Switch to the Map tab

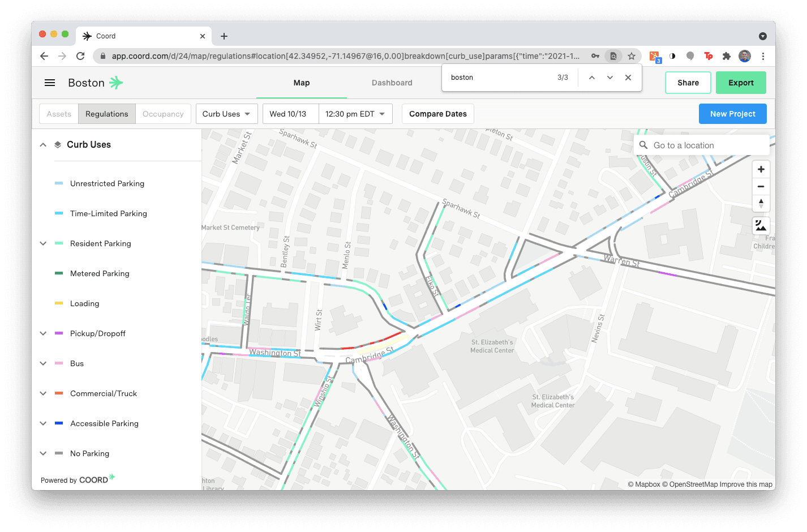click(302, 83)
